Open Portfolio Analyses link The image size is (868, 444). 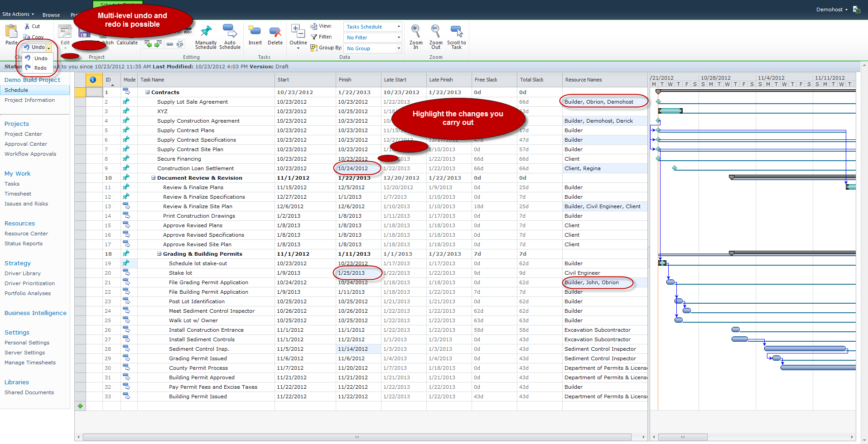coord(28,293)
